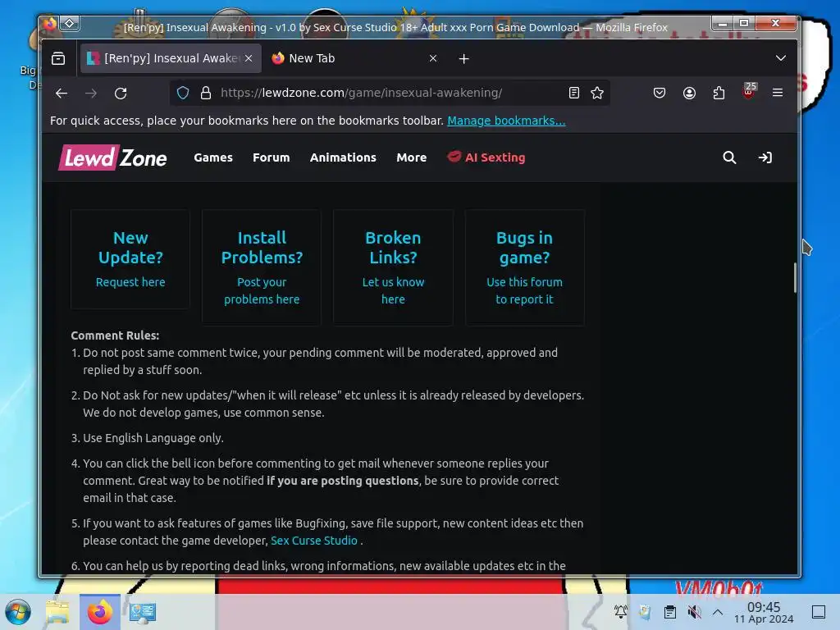Open Firefox hamburger application menu
This screenshot has width=840, height=630.
pos(778,93)
